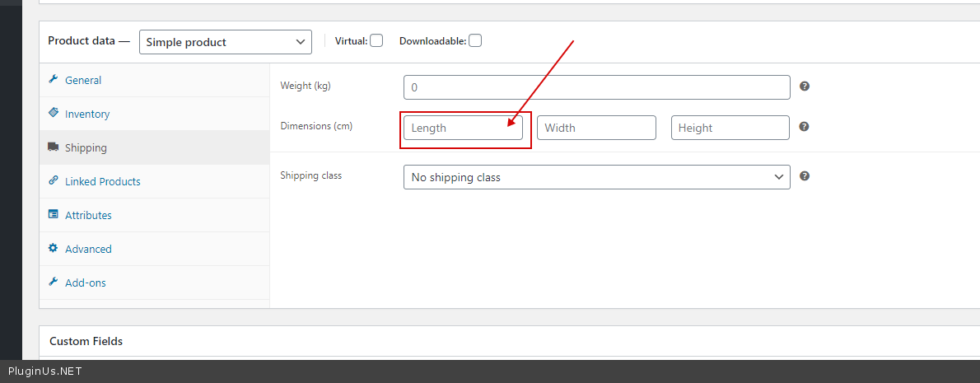
Task: Click the Add-ons tab wrench icon
Action: point(54,283)
